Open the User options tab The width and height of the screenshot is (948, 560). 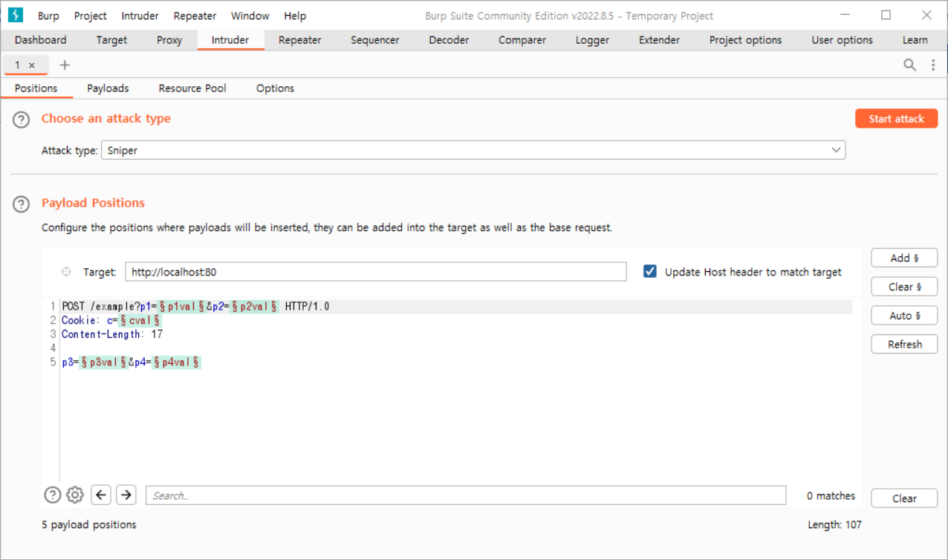(843, 40)
